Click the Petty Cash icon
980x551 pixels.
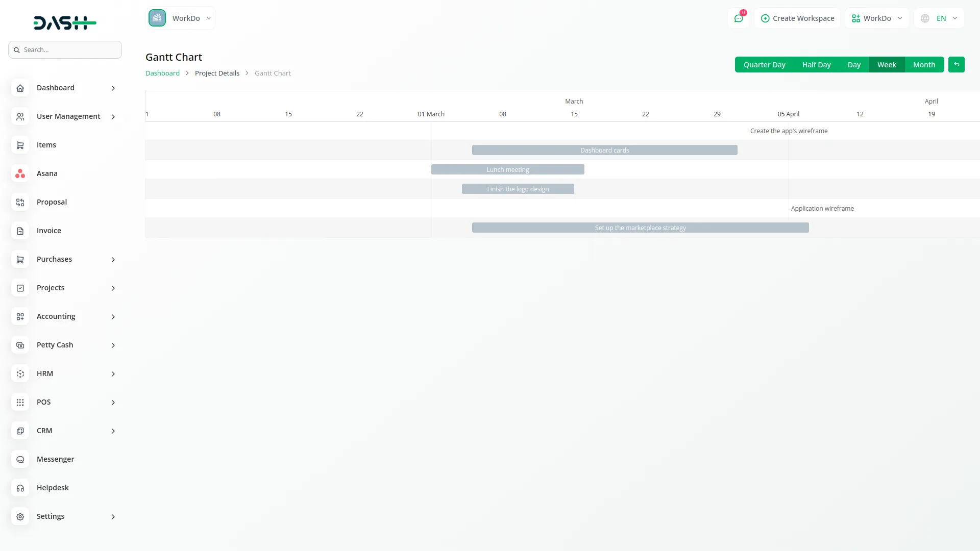pyautogui.click(x=20, y=345)
